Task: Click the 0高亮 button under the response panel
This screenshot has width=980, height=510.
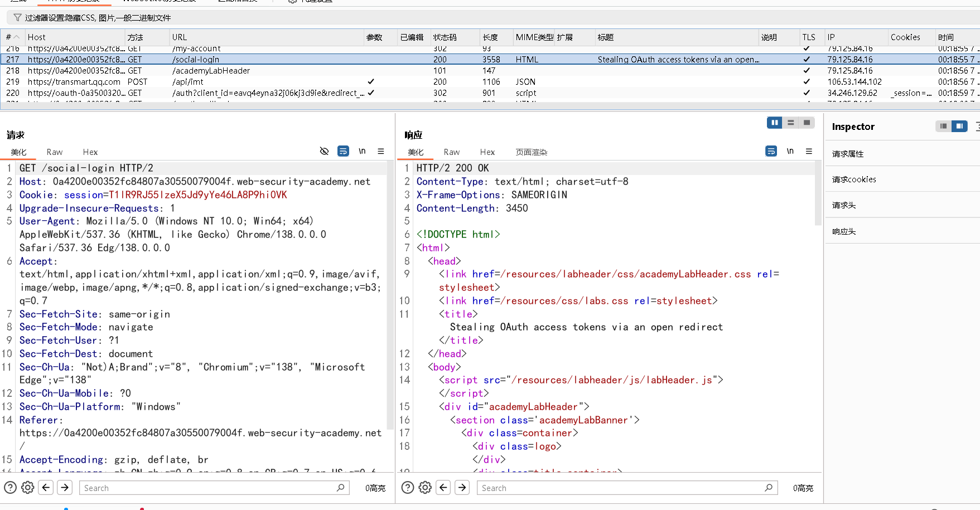Action: [x=803, y=487]
